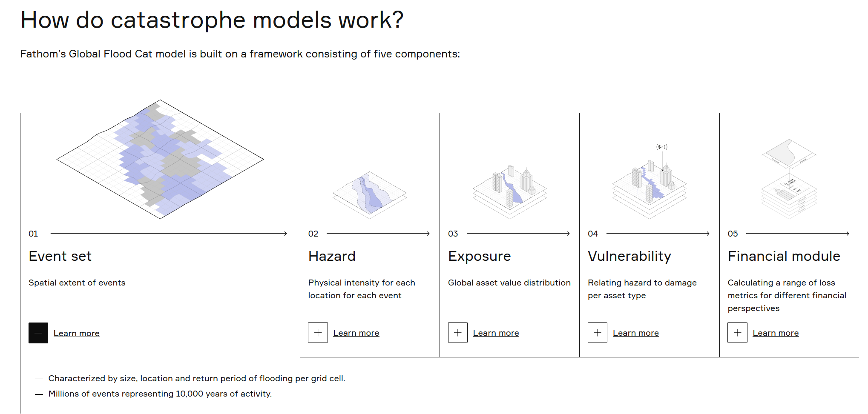Select the heading 'How do catastrophe models work?'
The height and width of the screenshot is (414, 868).
(x=212, y=20)
